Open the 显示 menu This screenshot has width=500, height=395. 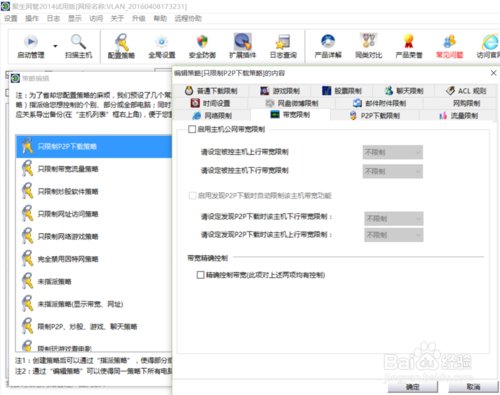click(x=75, y=18)
